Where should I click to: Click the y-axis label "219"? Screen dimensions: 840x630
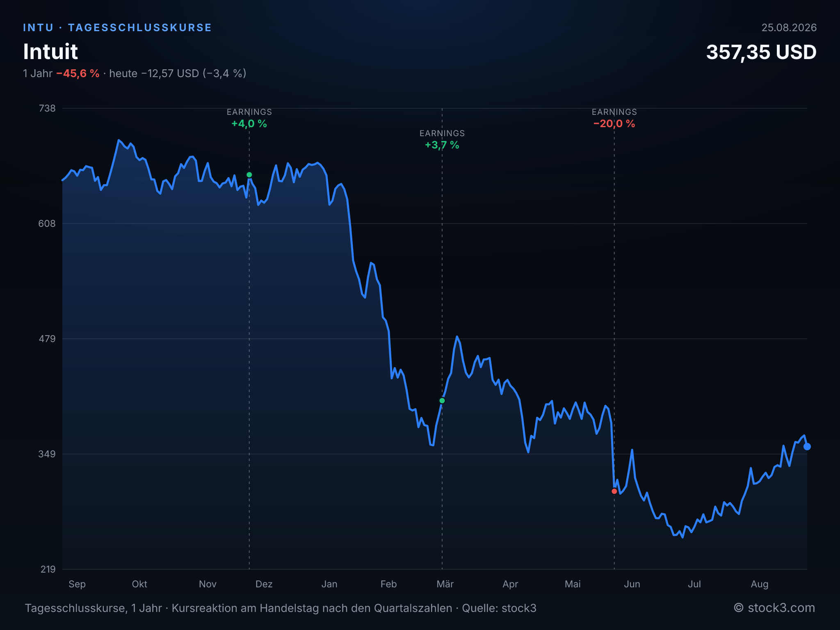pos(48,569)
